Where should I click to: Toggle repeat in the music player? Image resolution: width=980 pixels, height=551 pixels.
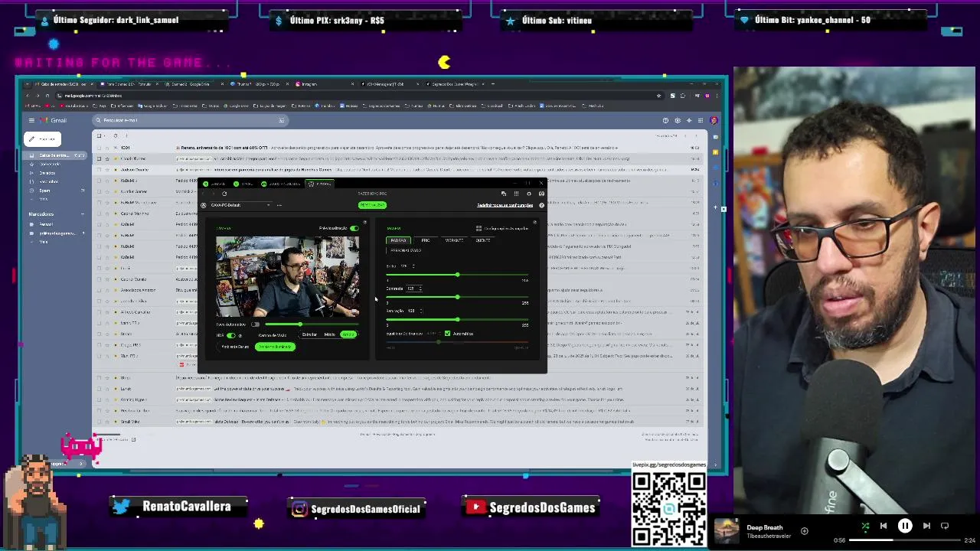[945, 526]
